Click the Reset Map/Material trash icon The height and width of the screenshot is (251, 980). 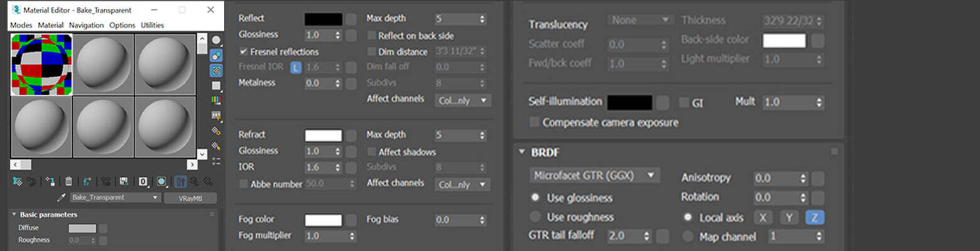pos(68,181)
